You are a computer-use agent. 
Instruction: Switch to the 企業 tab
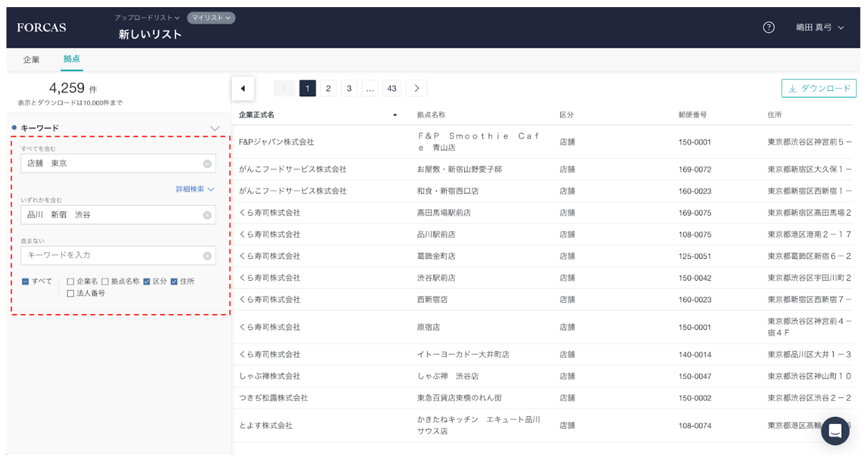(x=32, y=59)
